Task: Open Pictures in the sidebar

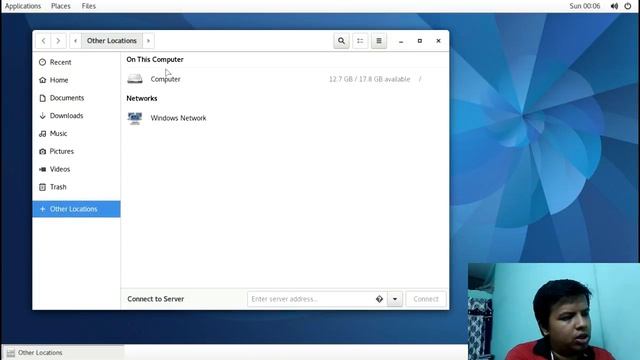Action: click(76, 151)
